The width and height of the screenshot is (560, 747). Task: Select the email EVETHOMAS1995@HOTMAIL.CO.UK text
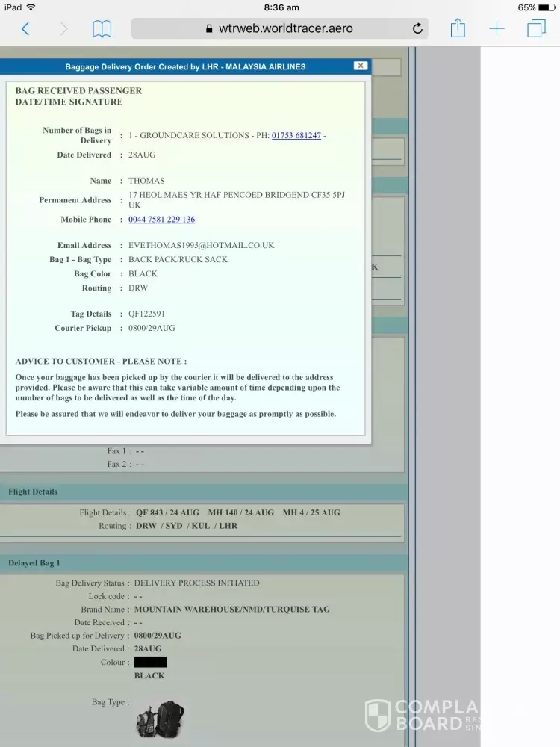point(201,245)
